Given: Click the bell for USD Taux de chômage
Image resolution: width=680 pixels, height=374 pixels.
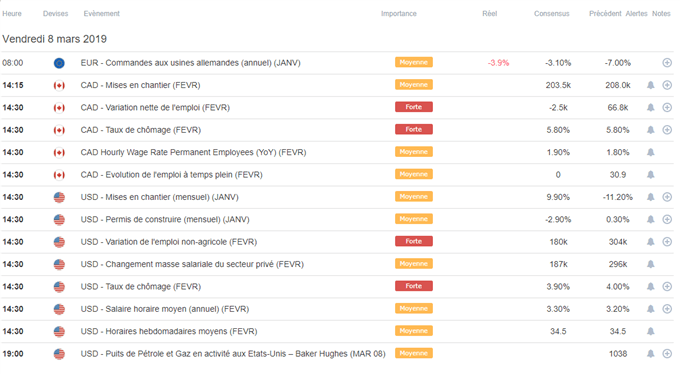Looking at the screenshot, I should (651, 287).
